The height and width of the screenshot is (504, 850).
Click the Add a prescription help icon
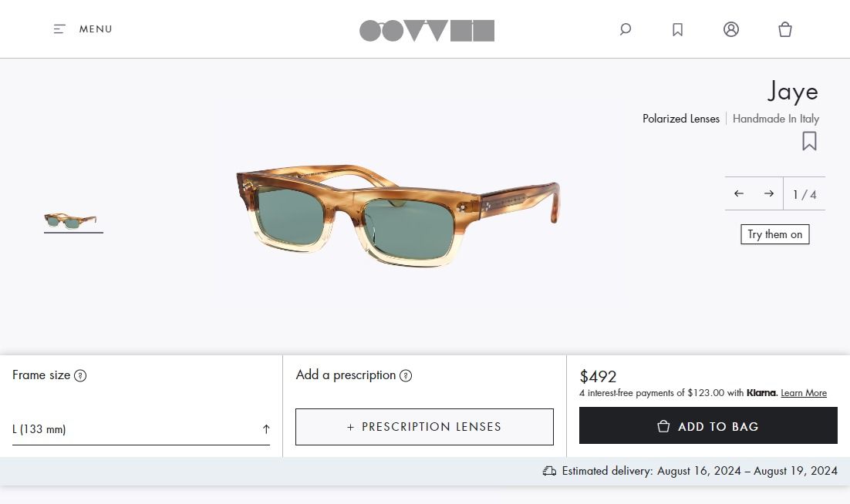[406, 376]
